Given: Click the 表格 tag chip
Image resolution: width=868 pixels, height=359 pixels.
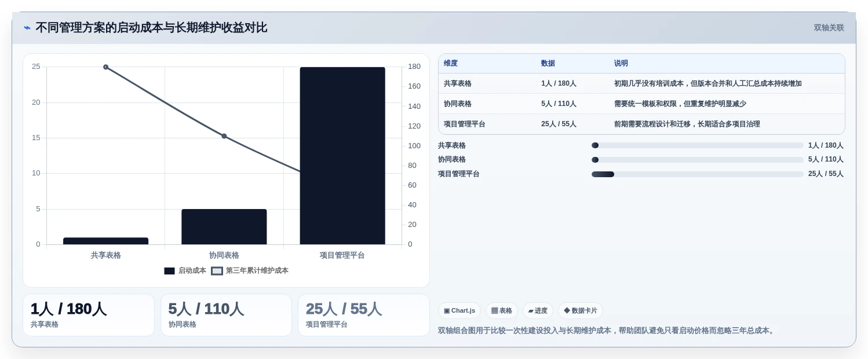Looking at the screenshot, I should point(502,311).
